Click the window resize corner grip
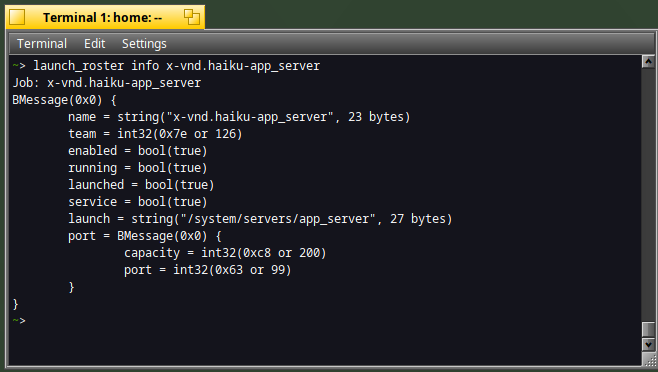658x372 pixels. tap(648, 359)
